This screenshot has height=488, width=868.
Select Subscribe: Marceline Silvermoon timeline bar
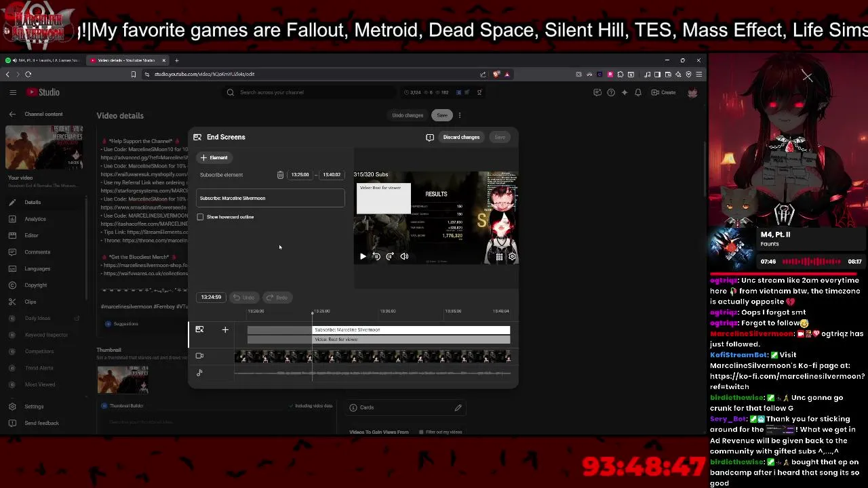(x=411, y=329)
